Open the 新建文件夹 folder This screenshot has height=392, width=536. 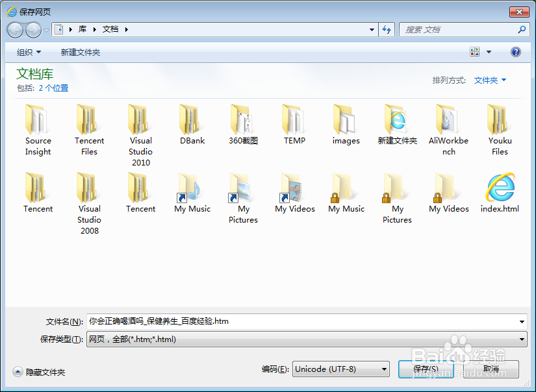tap(397, 125)
